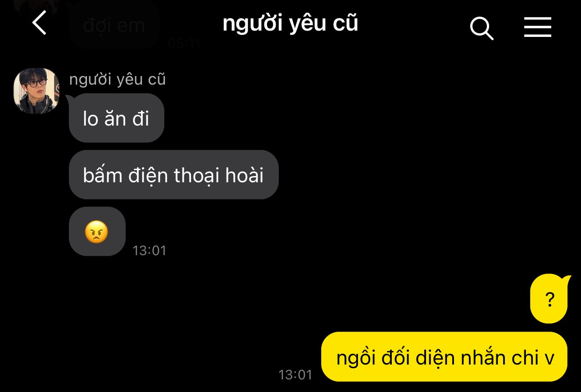Go back using the left arrow
This screenshot has height=392, width=581.
(x=40, y=23)
